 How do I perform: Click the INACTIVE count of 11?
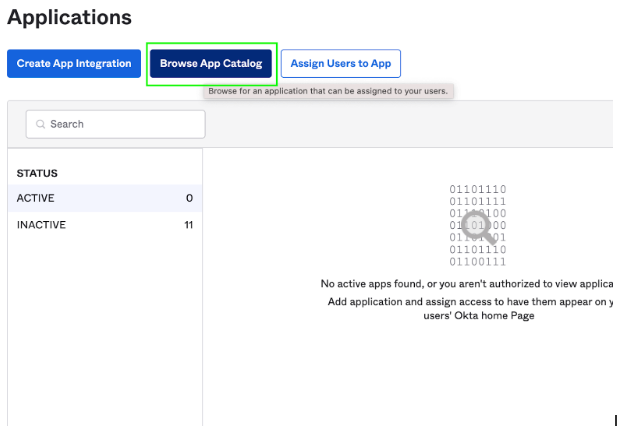point(188,225)
